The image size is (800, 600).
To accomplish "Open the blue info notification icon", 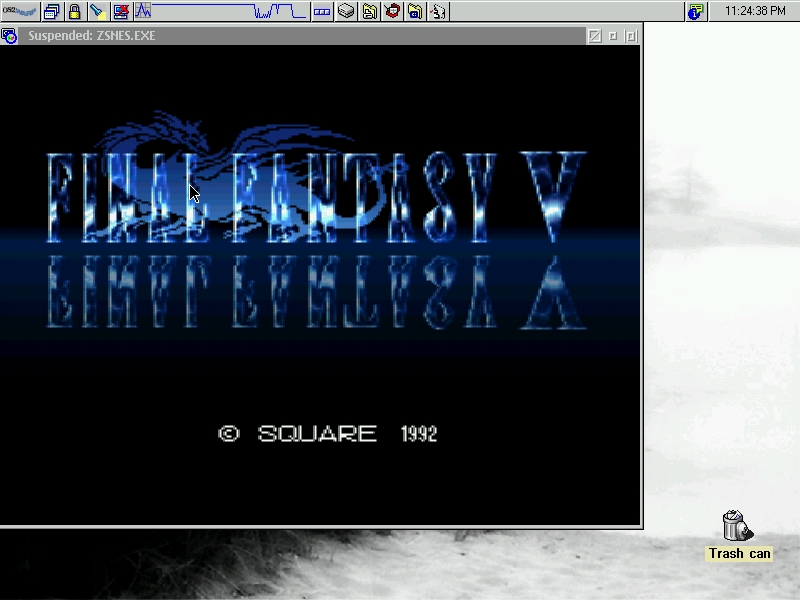I will [695, 11].
